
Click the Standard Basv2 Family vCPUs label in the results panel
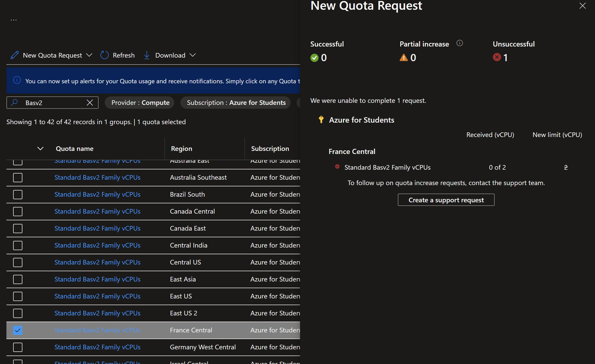point(388,167)
